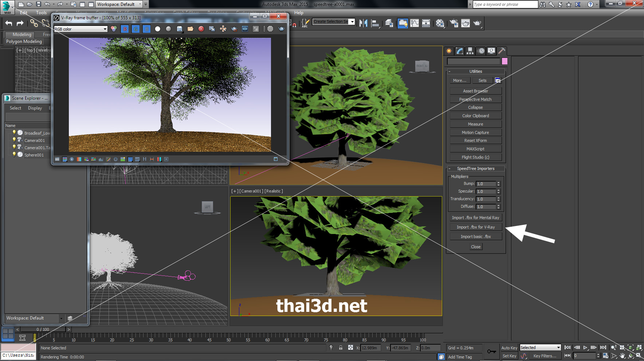
Task: Expand the Create Selection Set dropdown
Action: pos(352,22)
